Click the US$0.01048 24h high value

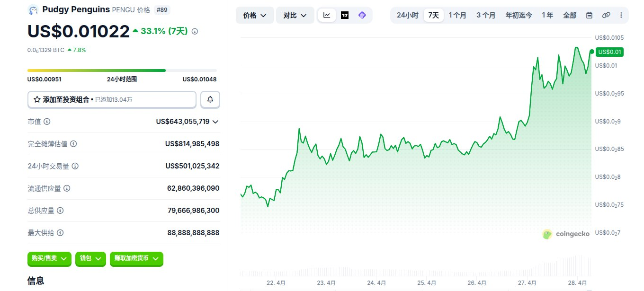pyautogui.click(x=199, y=79)
